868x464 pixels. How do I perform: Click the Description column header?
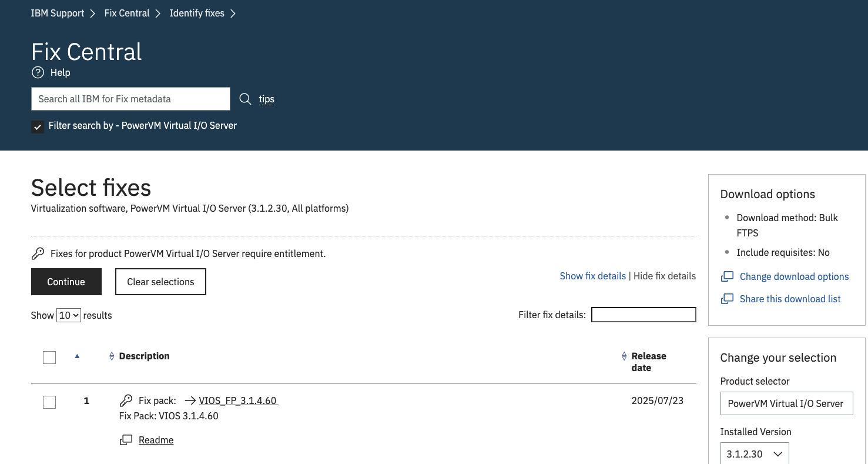[x=144, y=356]
